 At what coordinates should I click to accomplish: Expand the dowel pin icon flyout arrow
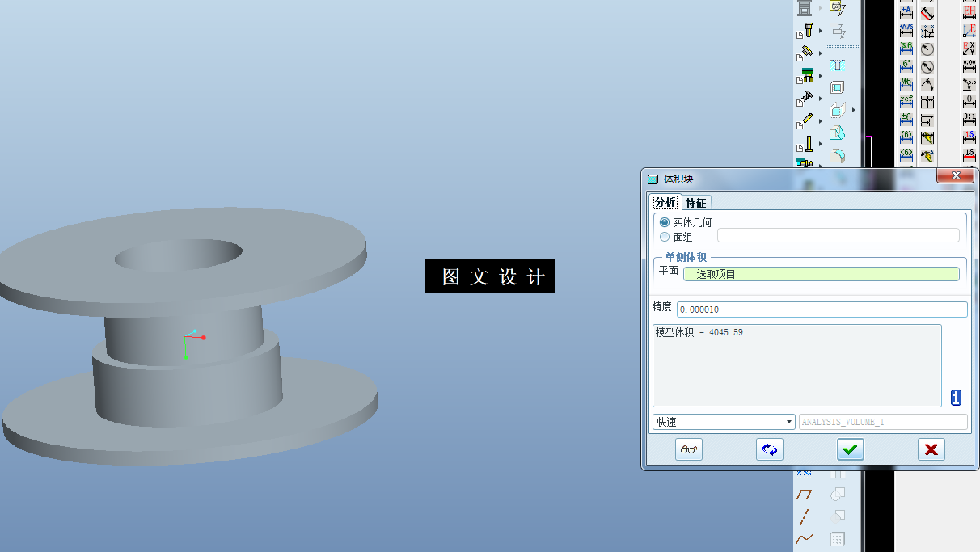coord(820,121)
